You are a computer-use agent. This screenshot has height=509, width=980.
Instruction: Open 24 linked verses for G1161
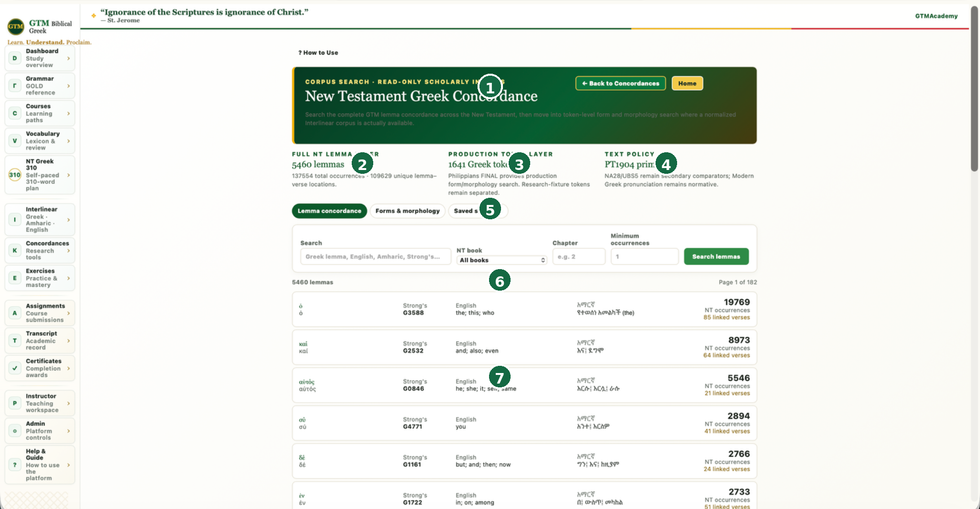726,469
